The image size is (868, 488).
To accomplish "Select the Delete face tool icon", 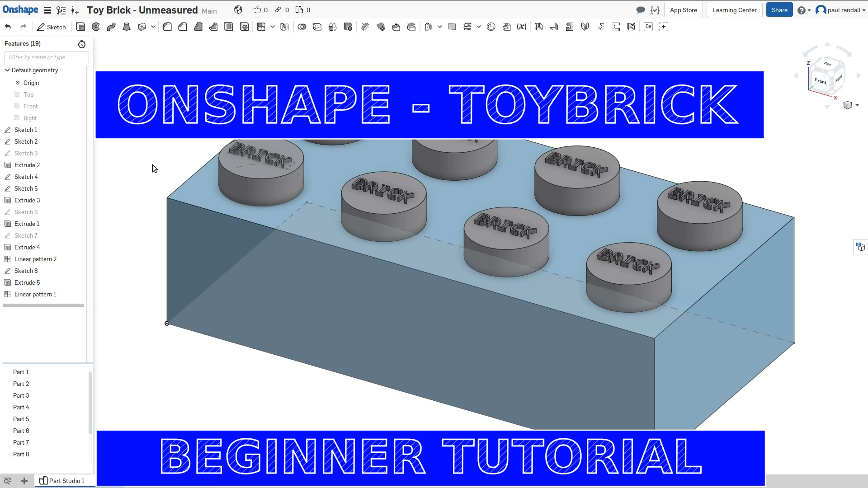I will tap(381, 27).
